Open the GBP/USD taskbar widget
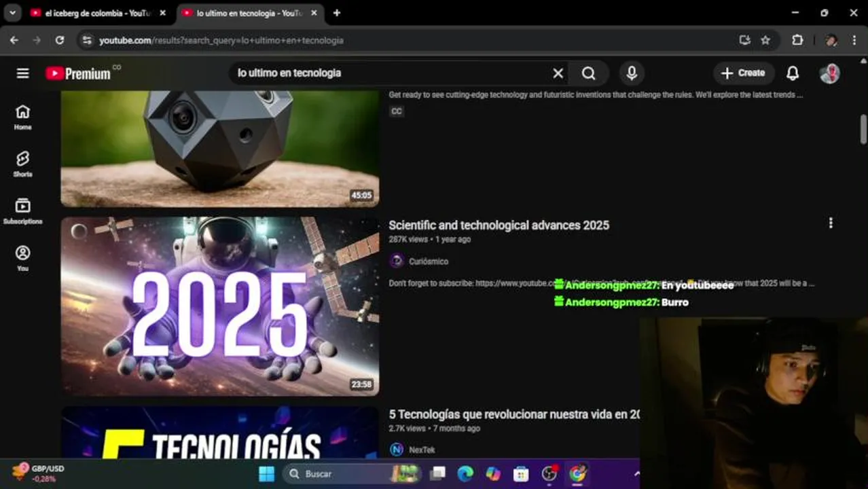Screen dimensions: 868x489 click(x=37, y=473)
